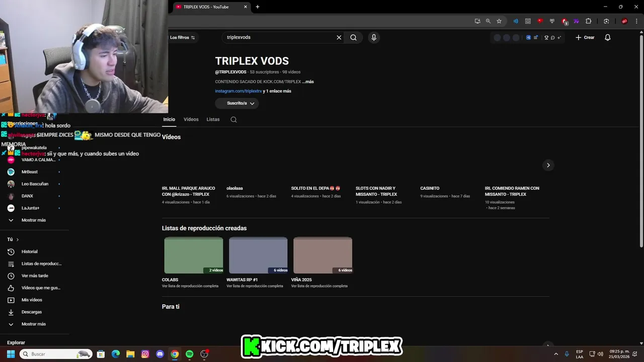Expand the Tú section chevron
The image size is (644, 362).
(18, 239)
